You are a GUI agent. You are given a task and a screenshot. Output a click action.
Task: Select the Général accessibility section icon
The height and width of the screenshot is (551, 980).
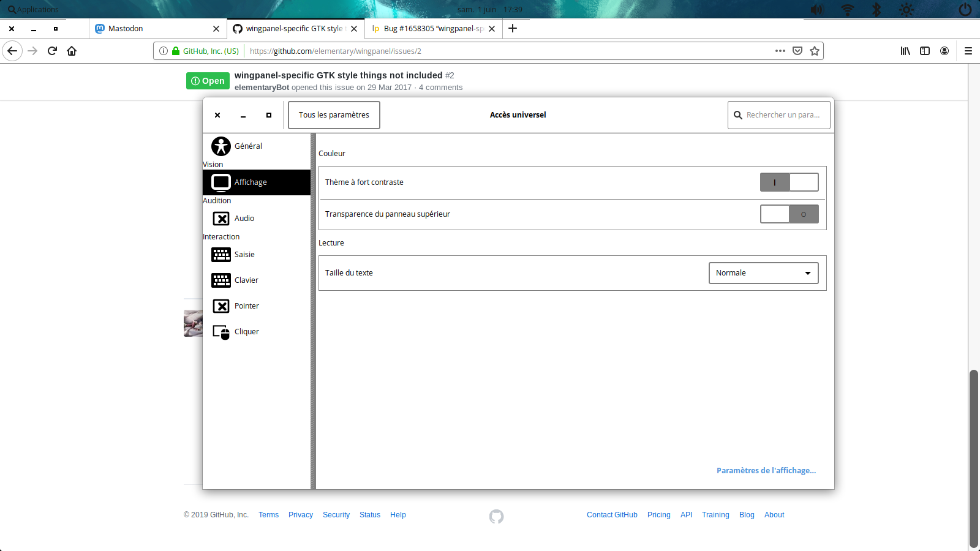click(221, 146)
